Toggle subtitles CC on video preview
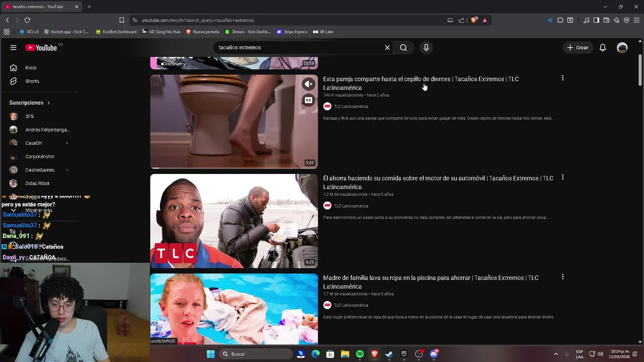The width and height of the screenshot is (644, 362). (308, 100)
